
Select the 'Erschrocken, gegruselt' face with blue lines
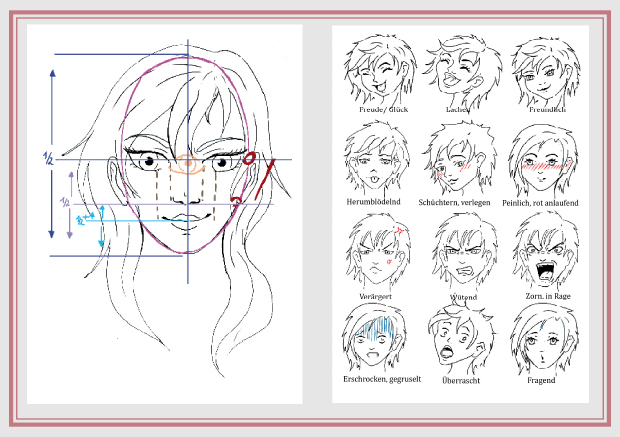pos(375,339)
